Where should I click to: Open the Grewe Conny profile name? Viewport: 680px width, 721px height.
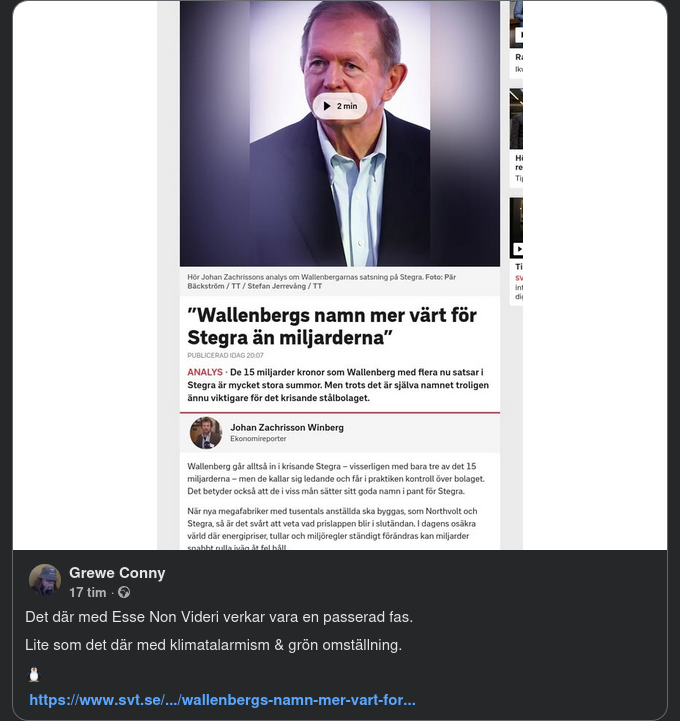pos(117,573)
